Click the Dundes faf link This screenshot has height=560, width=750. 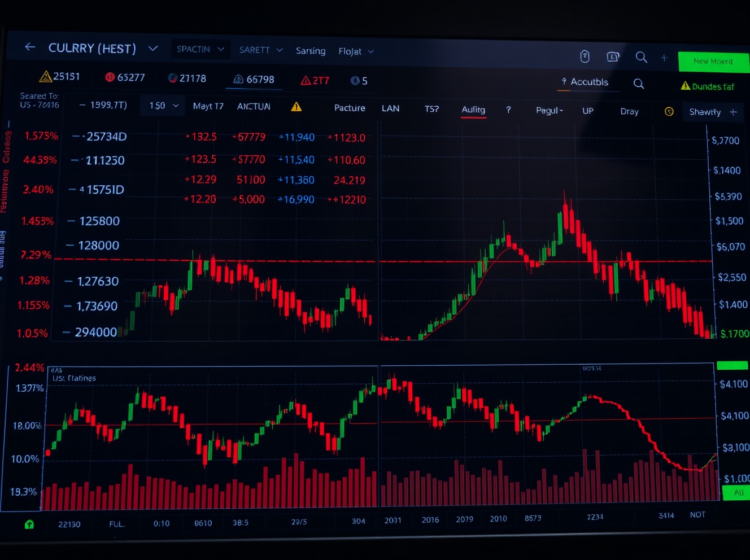tap(708, 86)
